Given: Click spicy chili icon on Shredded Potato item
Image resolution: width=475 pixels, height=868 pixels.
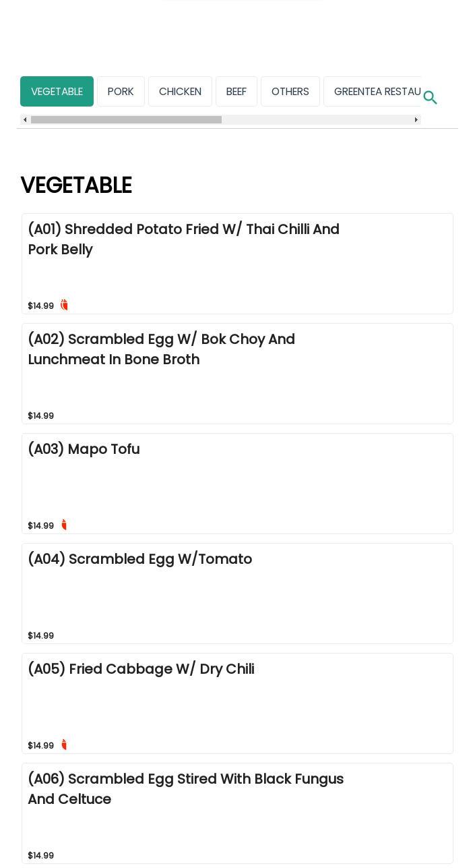Looking at the screenshot, I should 64,305.
